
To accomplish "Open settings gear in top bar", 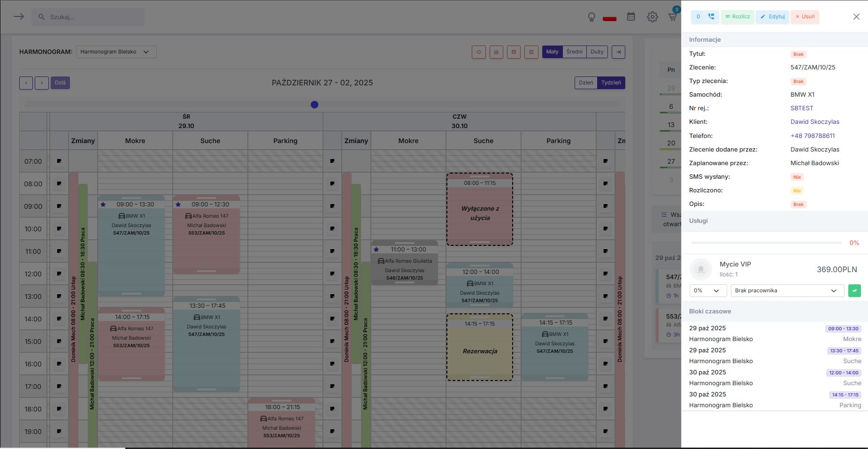I will click(652, 17).
